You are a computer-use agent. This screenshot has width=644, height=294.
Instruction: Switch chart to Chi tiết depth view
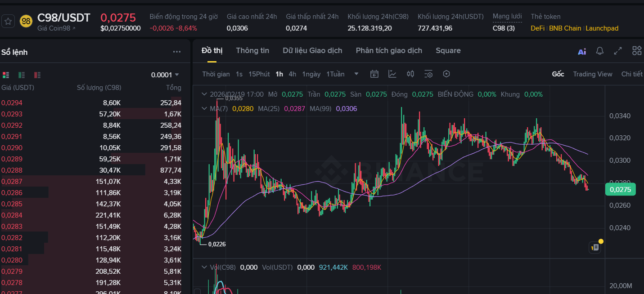click(632, 74)
